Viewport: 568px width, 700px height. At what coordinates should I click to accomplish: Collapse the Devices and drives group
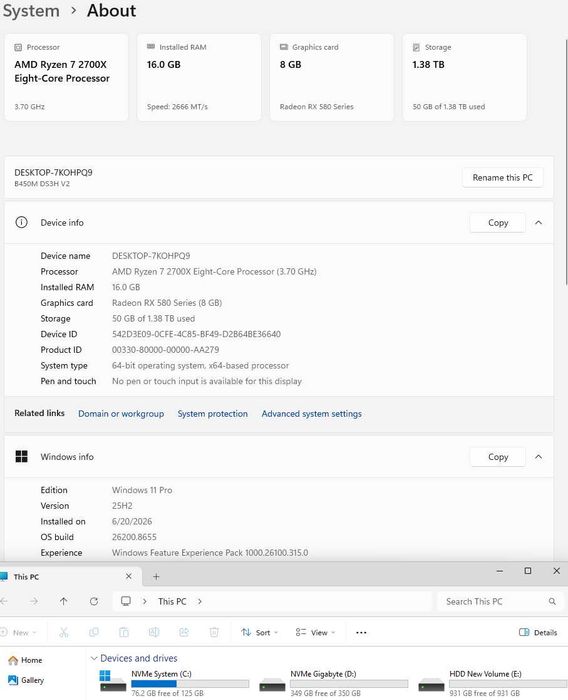click(x=94, y=658)
